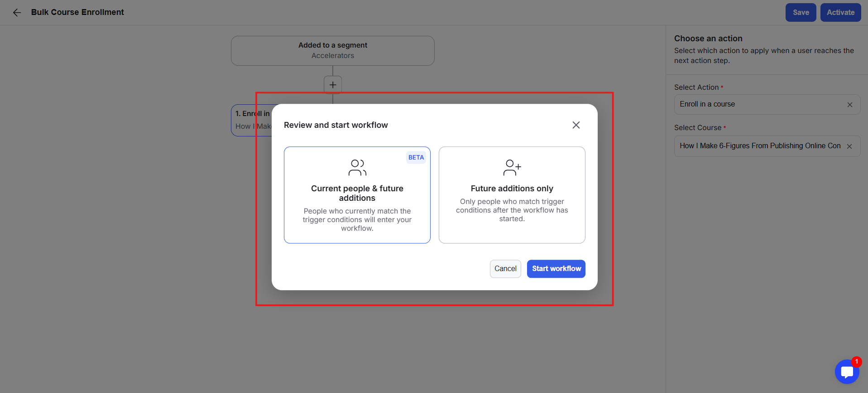Open the Select Course dropdown
868x393 pixels.
[760, 146]
